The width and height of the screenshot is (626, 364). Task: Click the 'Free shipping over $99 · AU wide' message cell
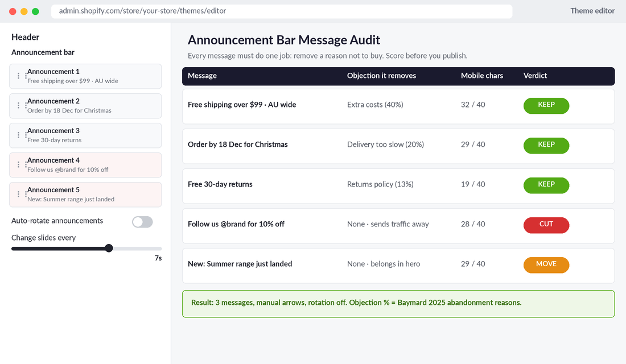pos(242,105)
